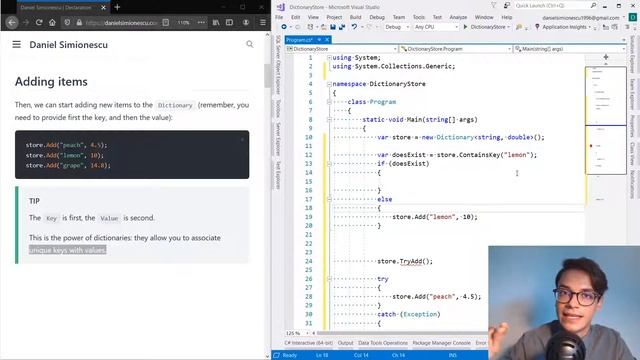Click the editor split handle above the minimap
The height and width of the screenshot is (360, 640).
point(606,57)
